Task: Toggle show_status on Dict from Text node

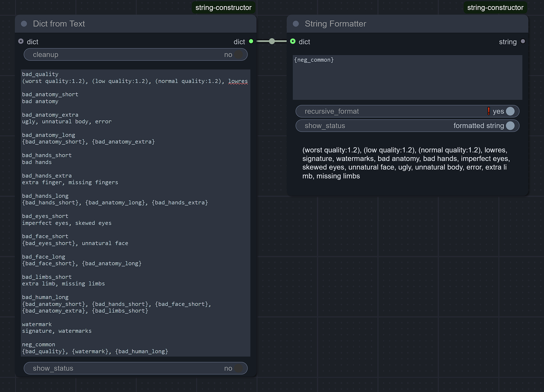Action: pyautogui.click(x=136, y=368)
